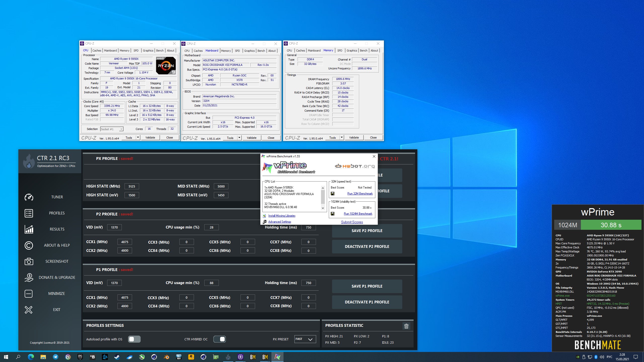Open the NVIDIA tray icon

click(578, 357)
